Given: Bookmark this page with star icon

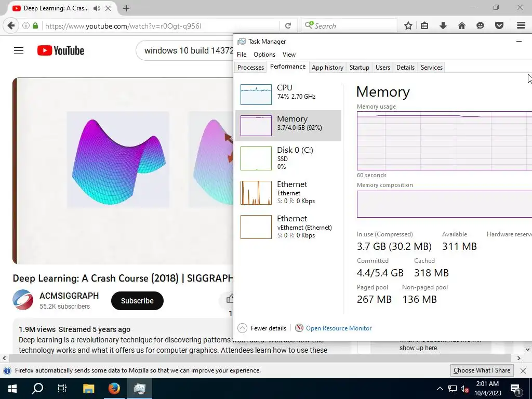Looking at the screenshot, I should click(x=408, y=26).
